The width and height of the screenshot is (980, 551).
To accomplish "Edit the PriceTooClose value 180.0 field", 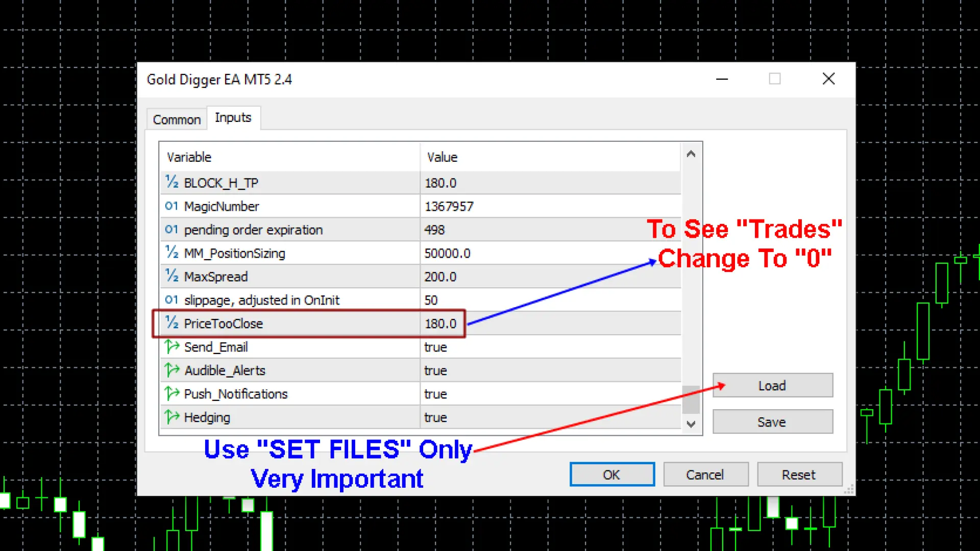I will [x=440, y=323].
